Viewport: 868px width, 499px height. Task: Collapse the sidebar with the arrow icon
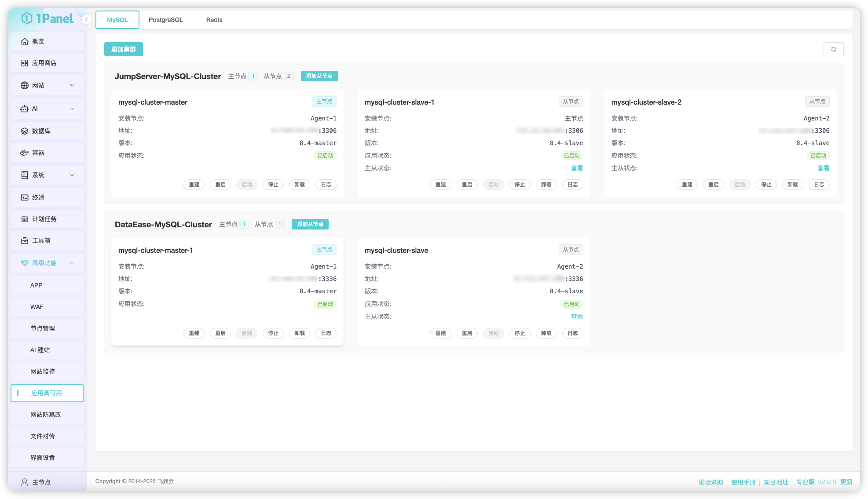[x=87, y=19]
